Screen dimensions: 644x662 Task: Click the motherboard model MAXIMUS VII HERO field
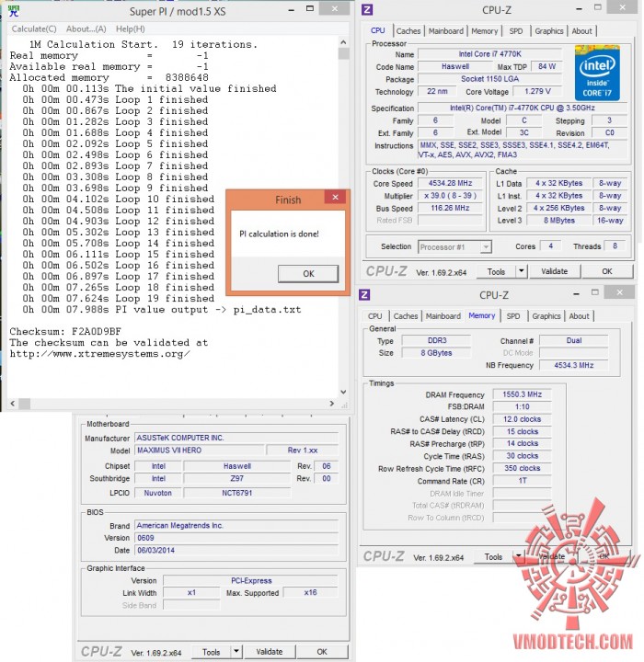pyautogui.click(x=200, y=451)
